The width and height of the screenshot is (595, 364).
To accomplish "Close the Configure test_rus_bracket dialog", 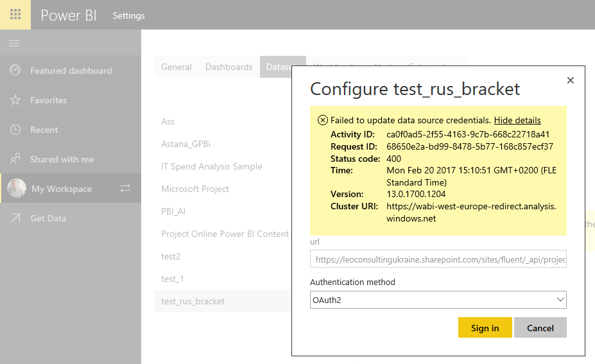I will click(570, 80).
